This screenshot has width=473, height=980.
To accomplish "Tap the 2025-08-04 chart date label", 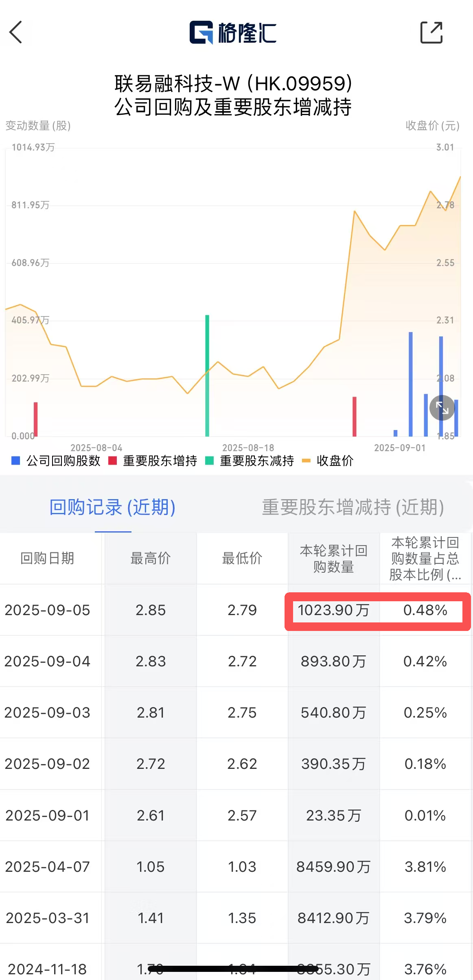I will click(96, 448).
